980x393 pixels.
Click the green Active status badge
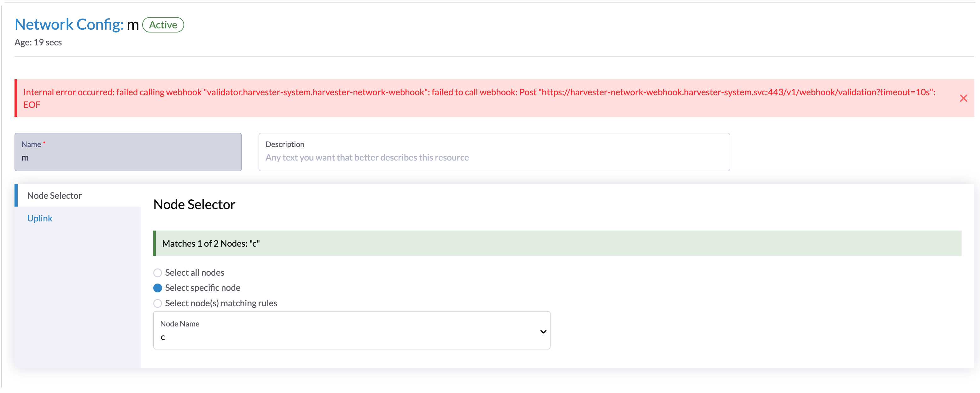point(163,24)
